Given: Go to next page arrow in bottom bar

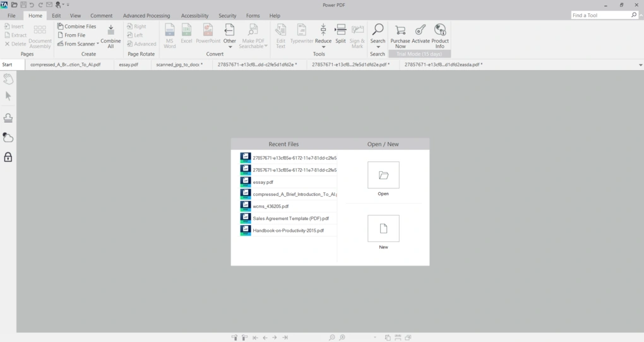Looking at the screenshot, I should pyautogui.click(x=275, y=338).
